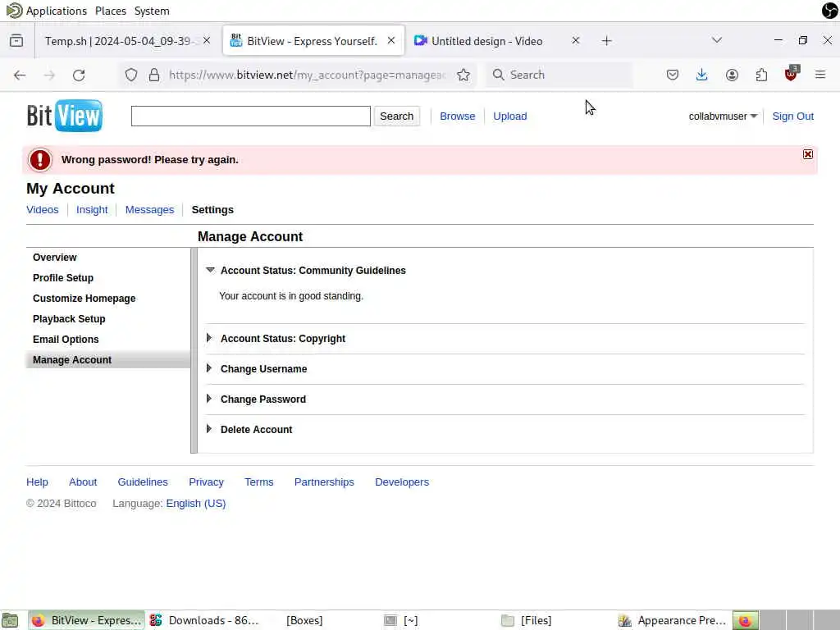Open the list all tabs chevron
Image resolution: width=840 pixels, height=630 pixels.
point(717,40)
